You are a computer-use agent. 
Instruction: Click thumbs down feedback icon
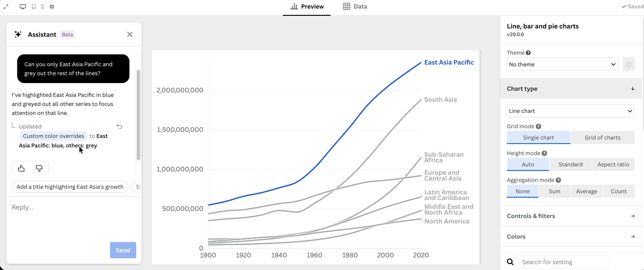(x=39, y=168)
